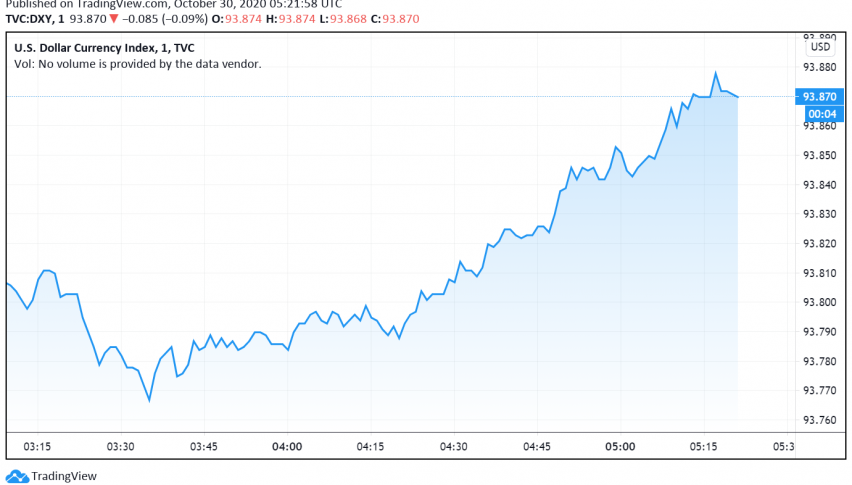
Task: Click the low value L:93.868
Action: (343, 19)
